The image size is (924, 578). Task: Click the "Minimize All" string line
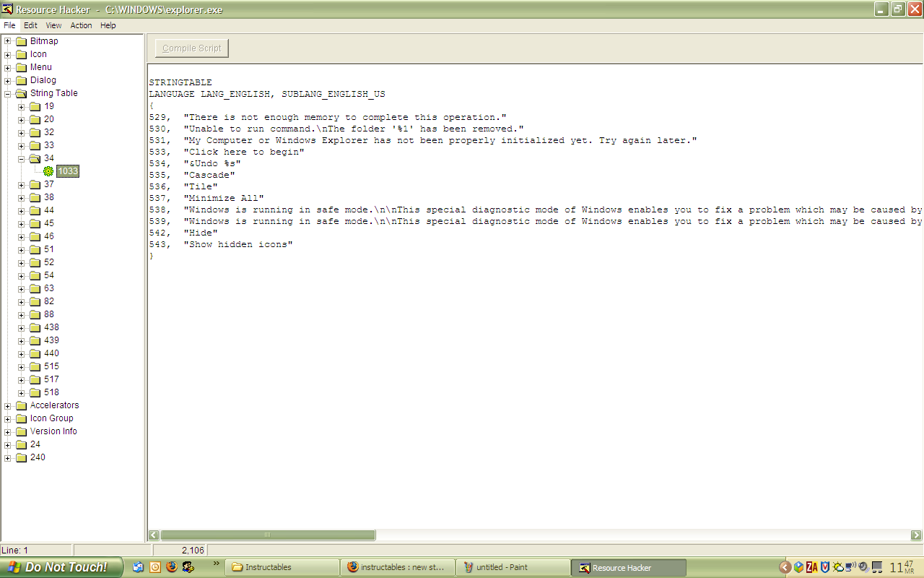206,198
